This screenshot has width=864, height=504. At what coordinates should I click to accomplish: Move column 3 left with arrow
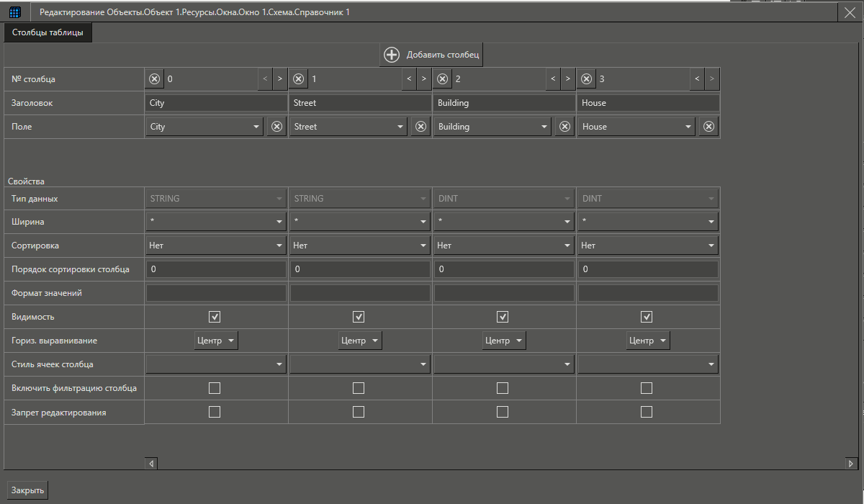[x=696, y=79]
